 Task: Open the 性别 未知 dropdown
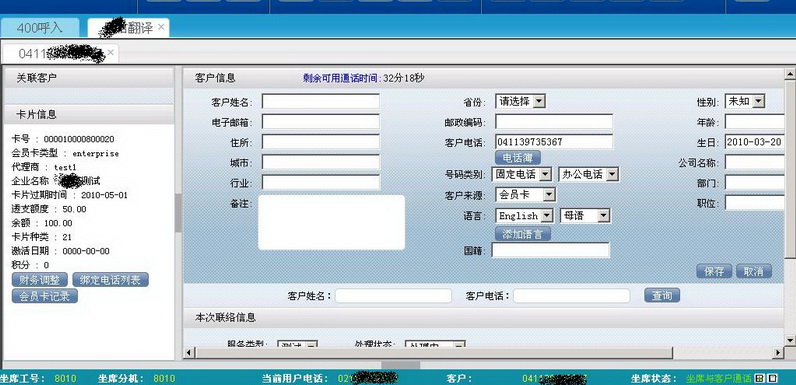(745, 102)
